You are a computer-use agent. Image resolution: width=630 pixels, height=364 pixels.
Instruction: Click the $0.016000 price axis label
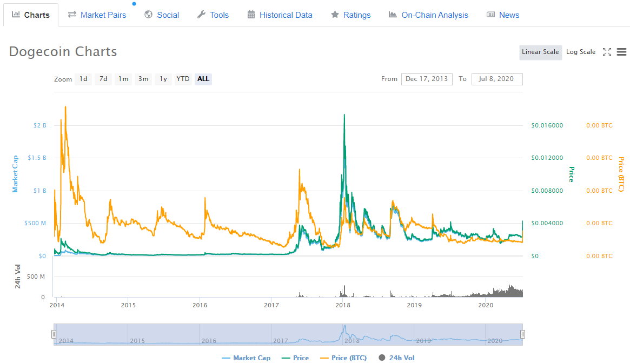pyautogui.click(x=547, y=126)
